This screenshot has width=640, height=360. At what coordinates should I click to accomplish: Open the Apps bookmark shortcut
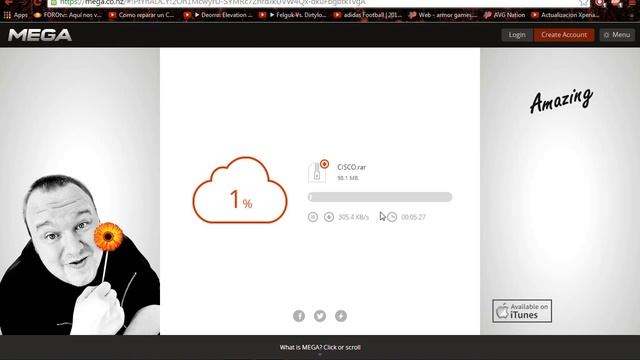coord(16,15)
